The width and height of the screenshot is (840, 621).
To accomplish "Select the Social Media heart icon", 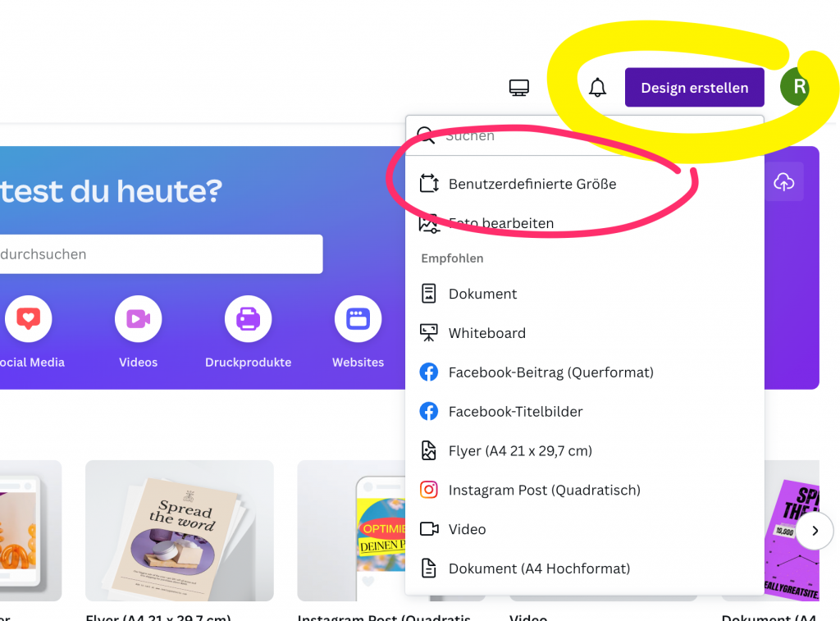I will (29, 319).
